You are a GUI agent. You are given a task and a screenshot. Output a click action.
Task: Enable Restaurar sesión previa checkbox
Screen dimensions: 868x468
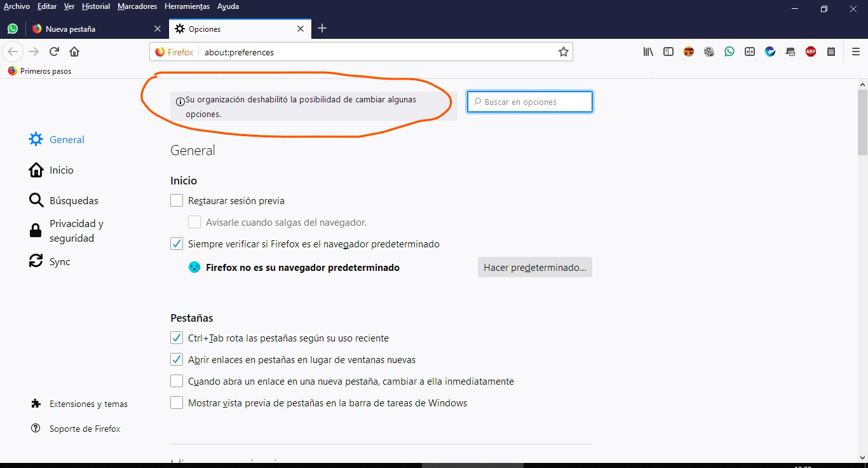pyautogui.click(x=177, y=201)
